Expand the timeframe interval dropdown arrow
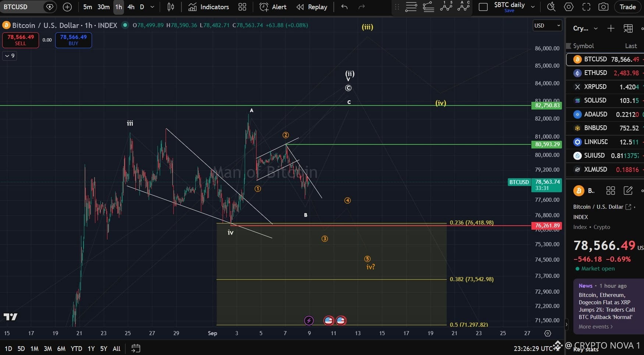Image resolution: width=644 pixels, height=355 pixels. pos(152,7)
